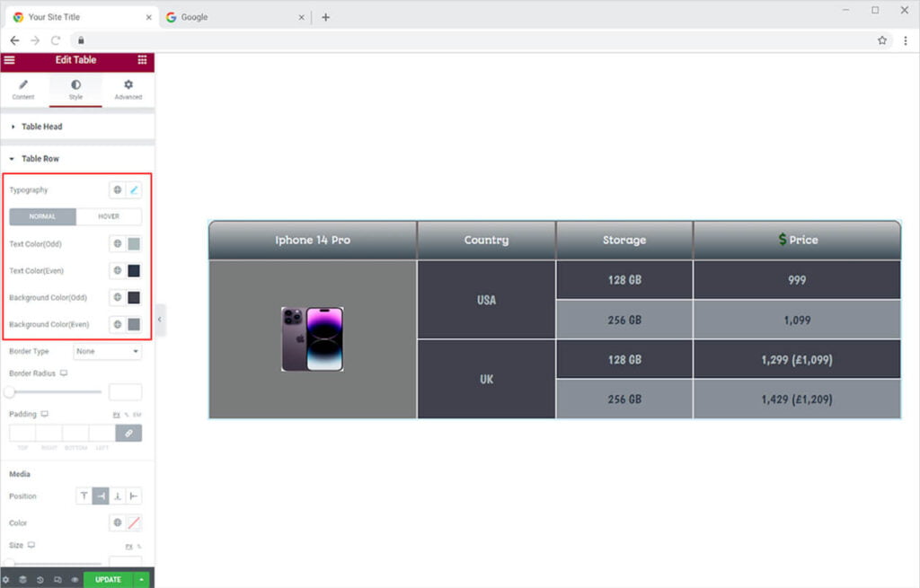Edit Typography with the pencil icon
920x588 pixels.
point(134,190)
